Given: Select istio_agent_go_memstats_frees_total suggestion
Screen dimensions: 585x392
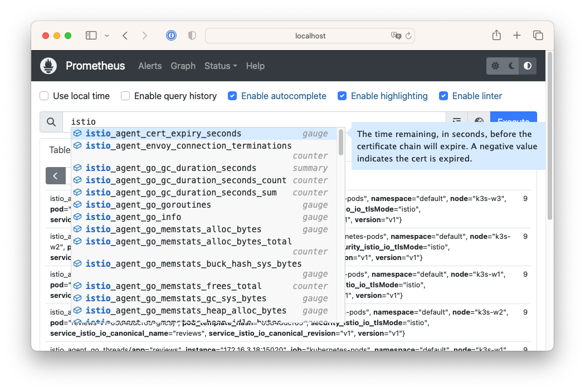Looking at the screenshot, I should 204,286.
